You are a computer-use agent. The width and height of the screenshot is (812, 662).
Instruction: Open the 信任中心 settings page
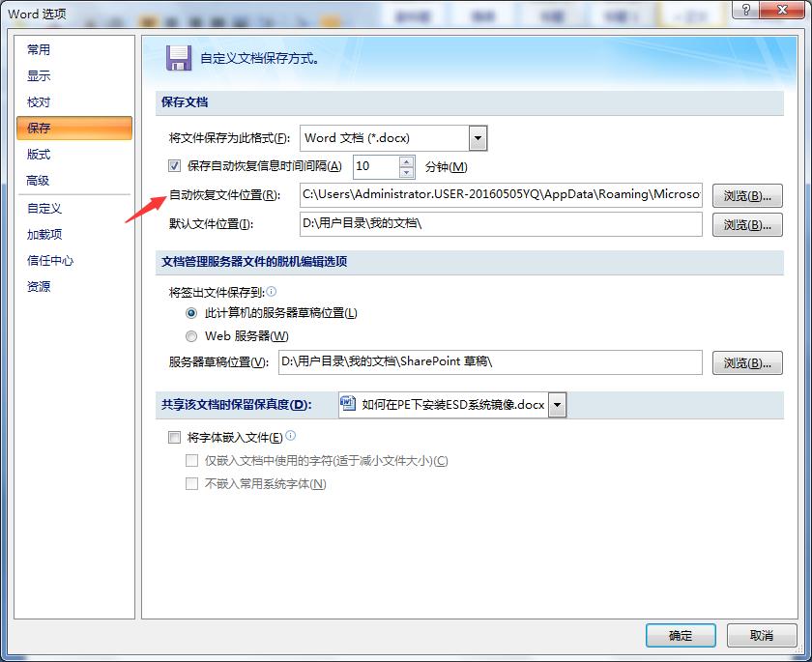tap(50, 258)
